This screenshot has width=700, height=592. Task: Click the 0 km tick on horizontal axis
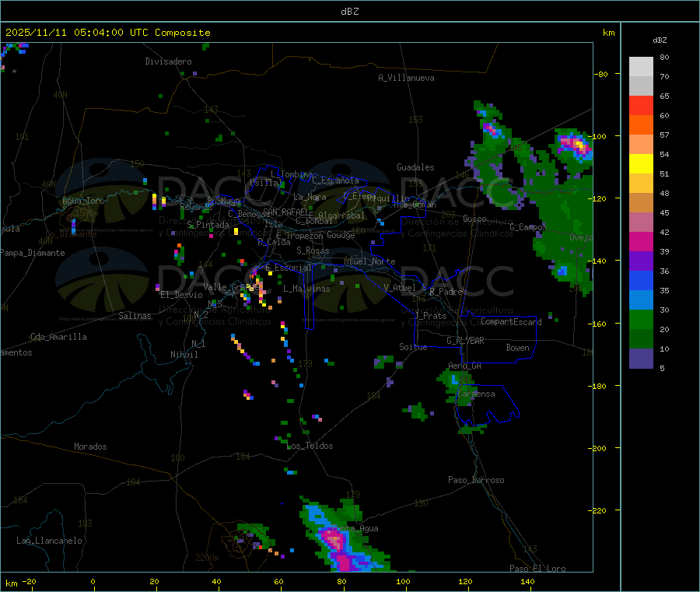(x=93, y=582)
